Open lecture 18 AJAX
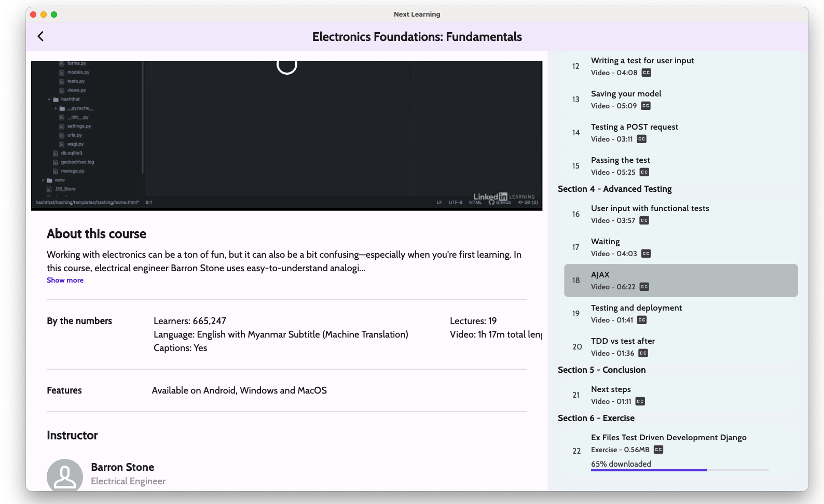Screen dimensions: 824x504 [x=680, y=281]
